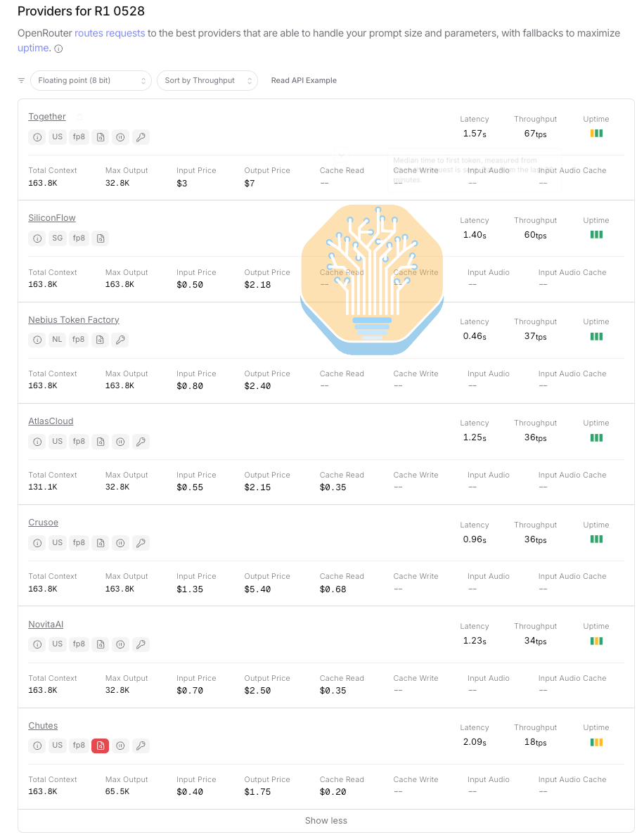Click the Read API Example button

click(304, 81)
